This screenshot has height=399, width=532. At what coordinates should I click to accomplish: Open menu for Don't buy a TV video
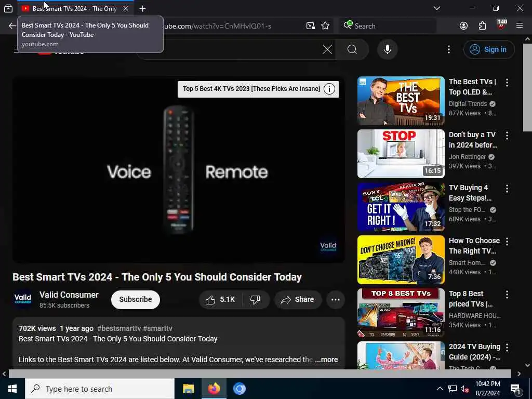(x=507, y=136)
